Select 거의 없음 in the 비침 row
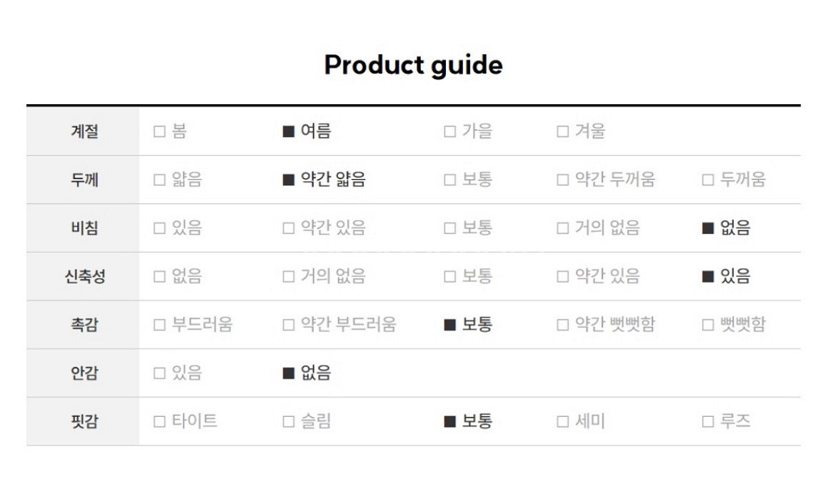 tap(563, 228)
